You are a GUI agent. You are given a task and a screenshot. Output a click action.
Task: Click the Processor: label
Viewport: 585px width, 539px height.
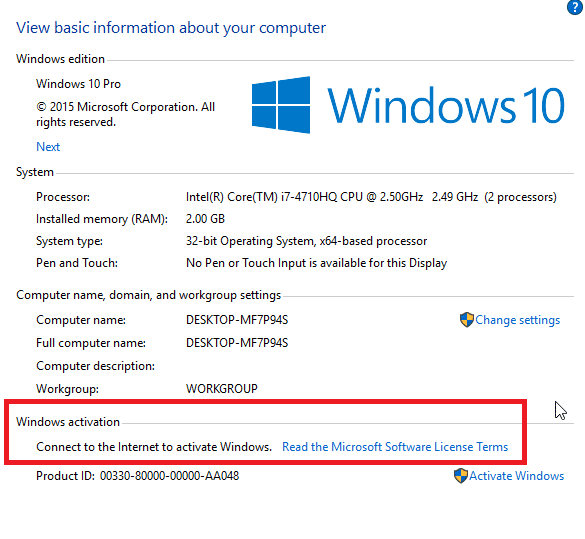coord(63,197)
